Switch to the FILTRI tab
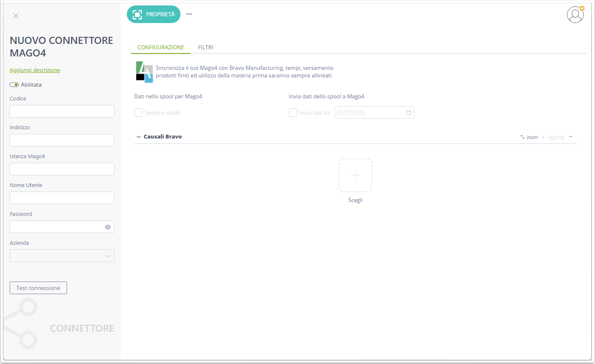 [206, 47]
